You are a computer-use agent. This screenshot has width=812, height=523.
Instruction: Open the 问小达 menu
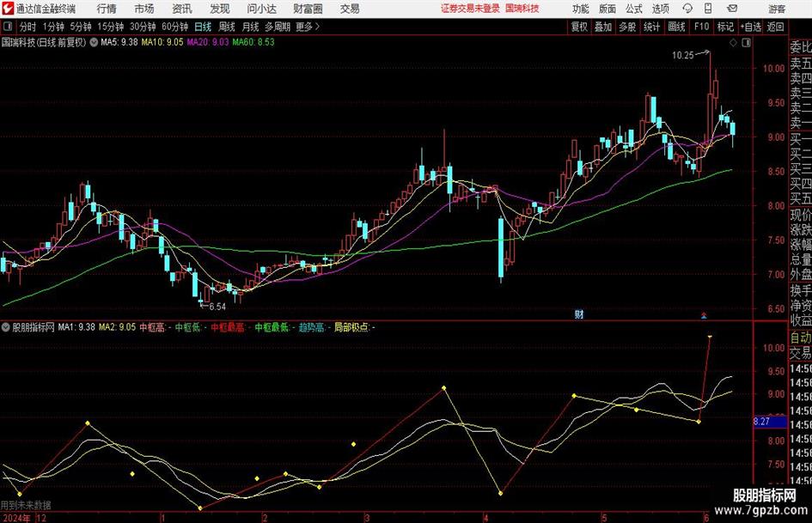(261, 9)
